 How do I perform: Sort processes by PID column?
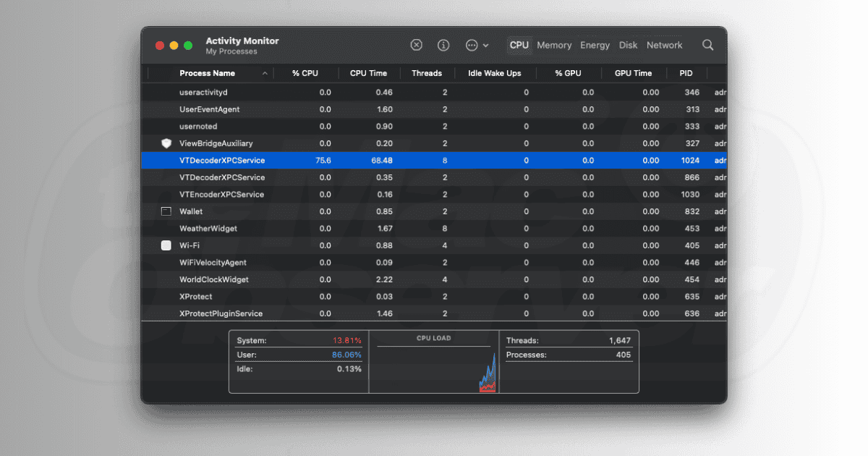[x=686, y=73]
